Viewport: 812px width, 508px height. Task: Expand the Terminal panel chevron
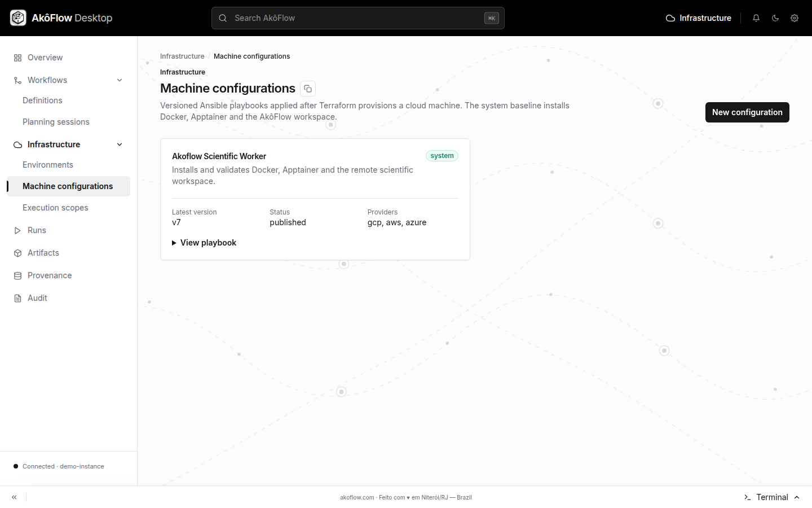(797, 497)
